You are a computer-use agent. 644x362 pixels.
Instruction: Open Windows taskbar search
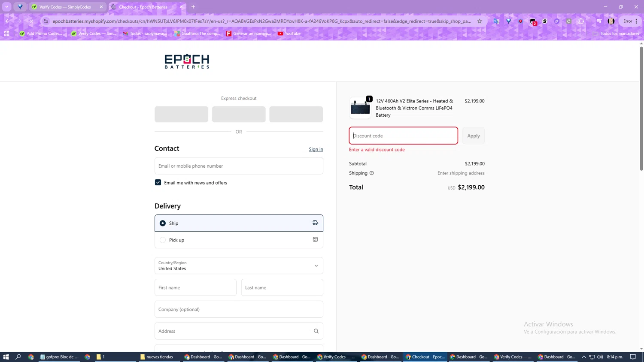pos(18,357)
